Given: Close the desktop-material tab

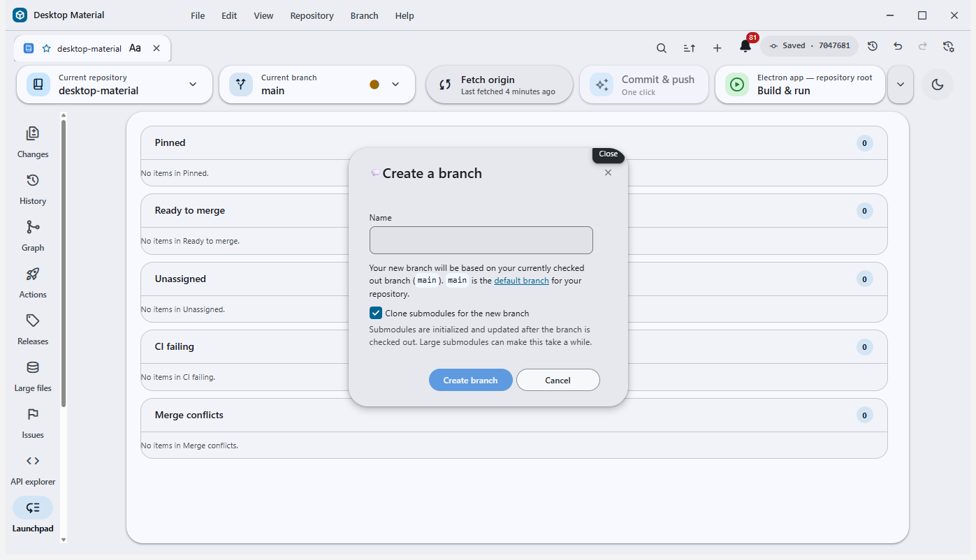Looking at the screenshot, I should click(x=156, y=48).
